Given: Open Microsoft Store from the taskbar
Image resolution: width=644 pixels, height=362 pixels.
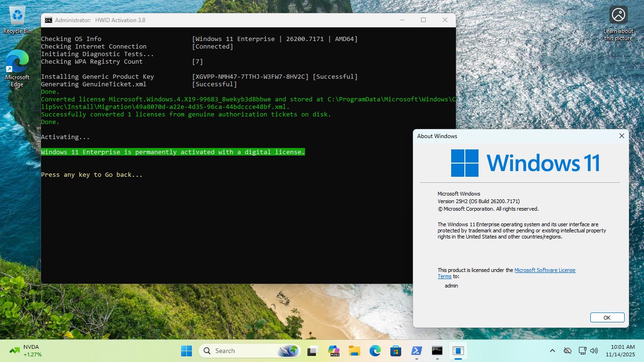Looking at the screenshot, I should click(x=396, y=351).
